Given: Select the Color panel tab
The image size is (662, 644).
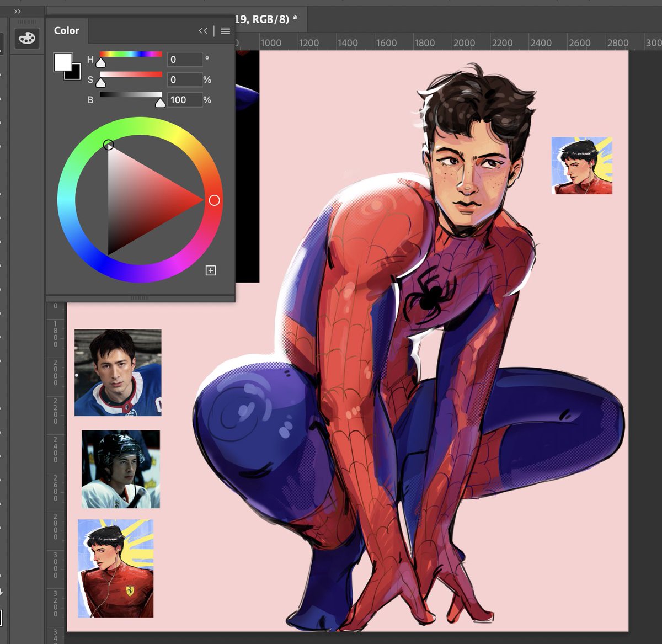Looking at the screenshot, I should click(x=66, y=30).
